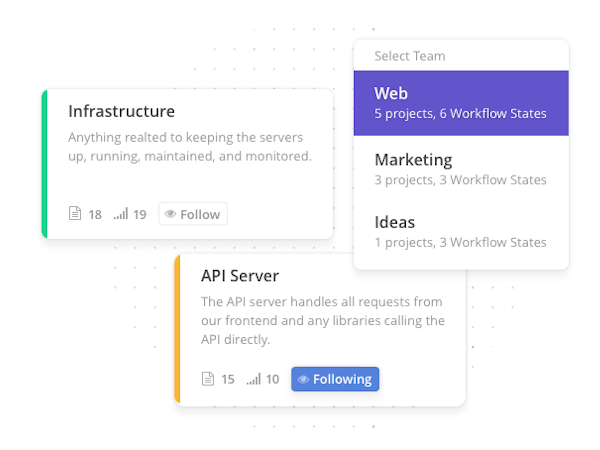
Task: Click Infrastructure card description text
Action: tap(190, 147)
